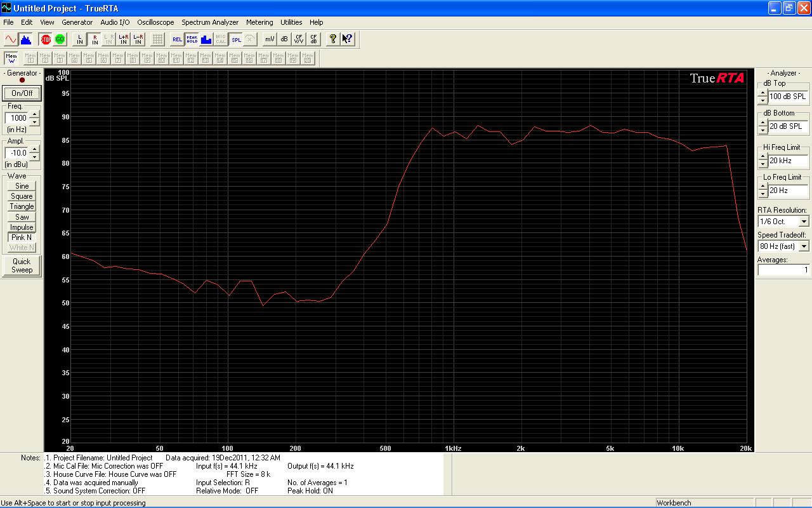Screen dimensions: 812x508
Task: Select mV units icon
Action: (270, 39)
